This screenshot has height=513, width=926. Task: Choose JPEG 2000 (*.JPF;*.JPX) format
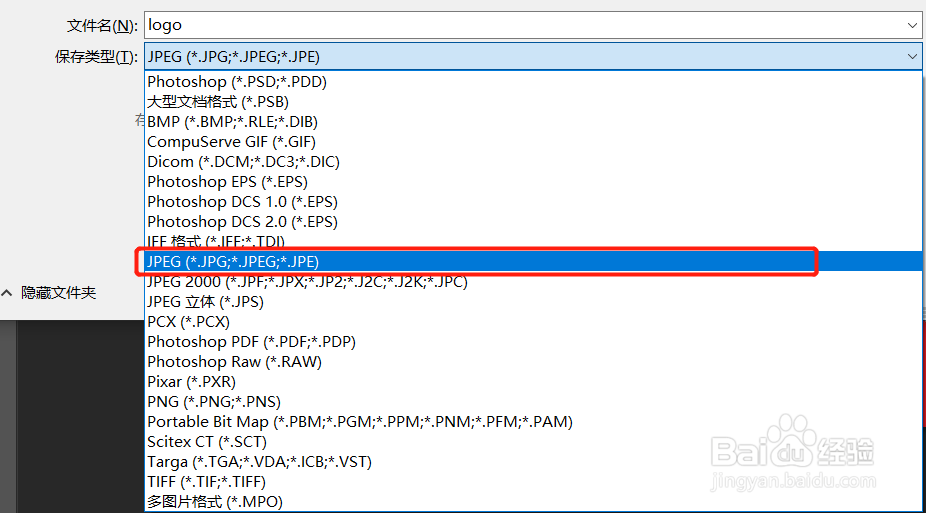(x=533, y=282)
